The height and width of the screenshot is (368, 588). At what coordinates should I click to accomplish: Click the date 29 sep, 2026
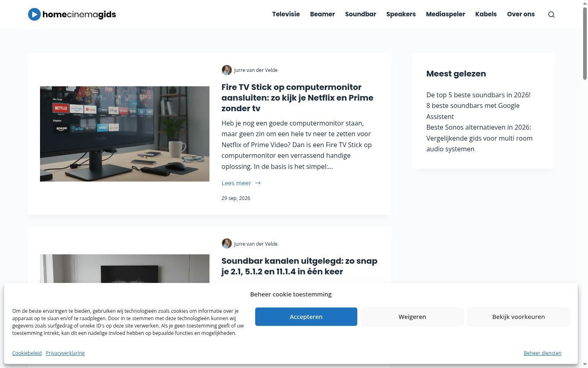click(x=236, y=198)
